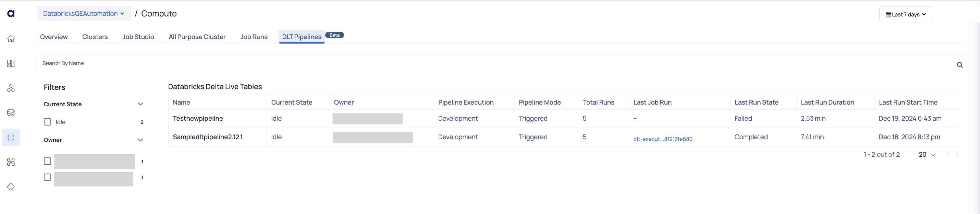Open the dlt-execut...8f213fe680 job run link
The width and height of the screenshot is (980, 214).
[x=663, y=139]
